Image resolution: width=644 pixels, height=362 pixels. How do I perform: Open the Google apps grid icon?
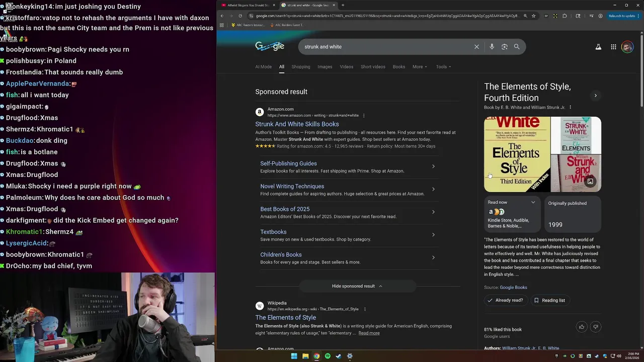click(613, 47)
